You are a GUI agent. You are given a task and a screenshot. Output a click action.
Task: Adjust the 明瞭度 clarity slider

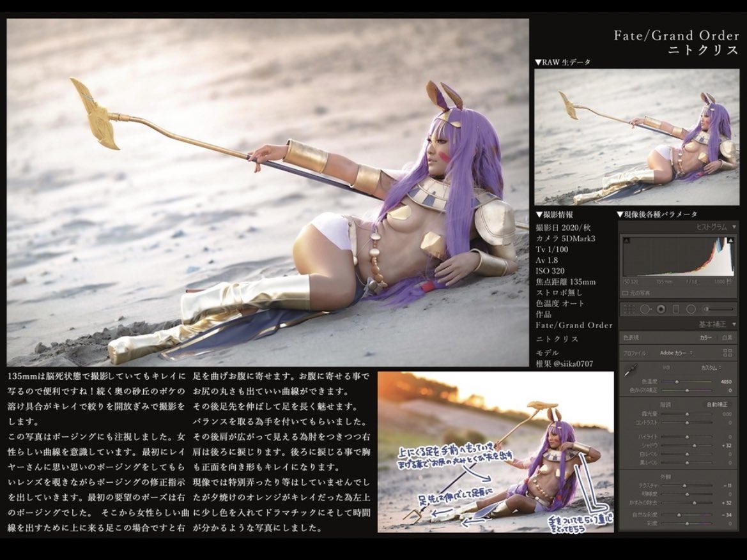pos(686,494)
